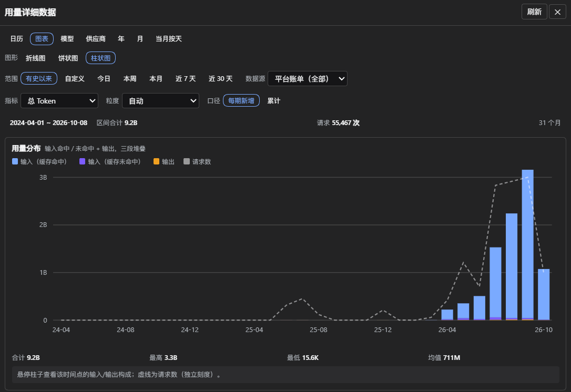This screenshot has height=392, width=571.
Task: Switch to the 日历 tab
Action: pos(16,38)
